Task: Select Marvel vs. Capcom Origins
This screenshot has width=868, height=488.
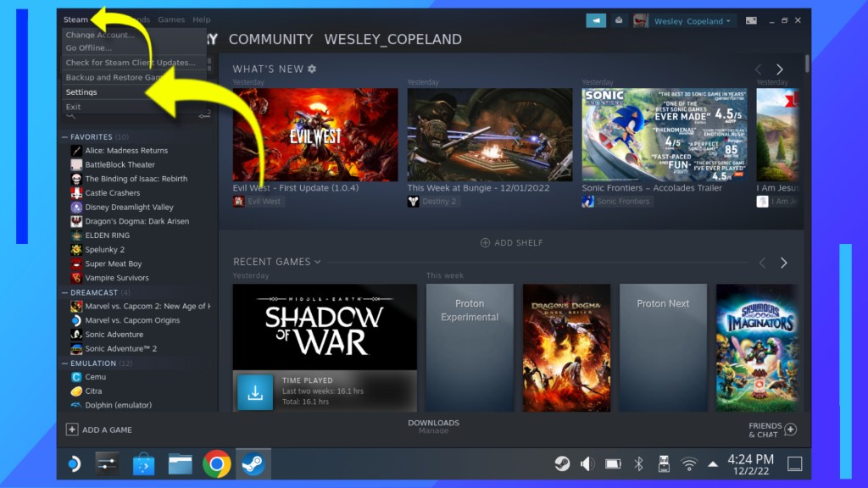Action: coord(132,319)
